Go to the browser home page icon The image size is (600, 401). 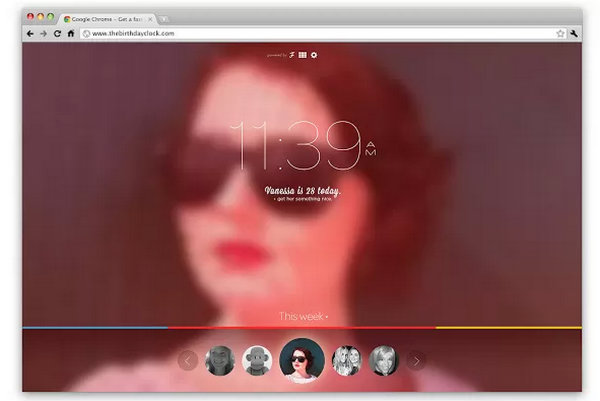[70, 33]
